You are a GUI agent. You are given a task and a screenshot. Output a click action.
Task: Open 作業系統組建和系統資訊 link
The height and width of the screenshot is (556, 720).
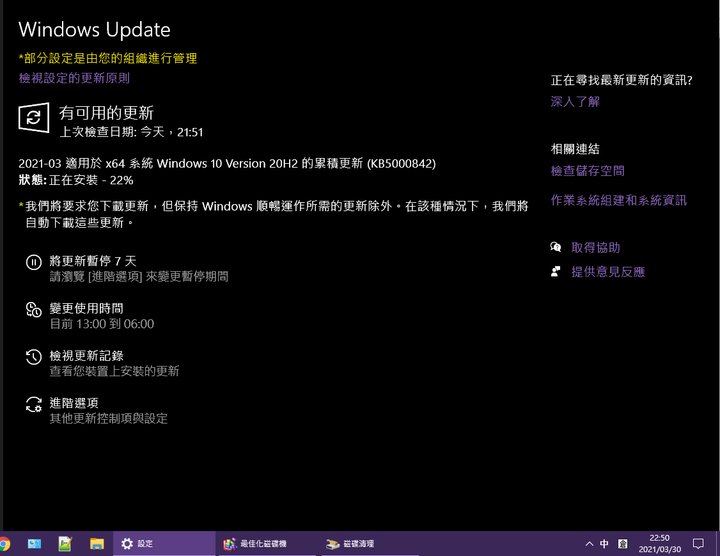[x=619, y=200]
